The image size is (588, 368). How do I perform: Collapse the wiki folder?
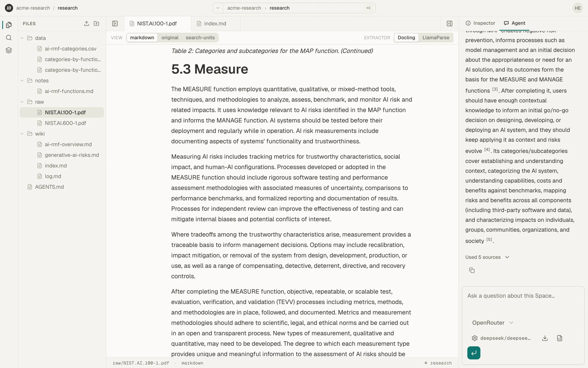22,134
